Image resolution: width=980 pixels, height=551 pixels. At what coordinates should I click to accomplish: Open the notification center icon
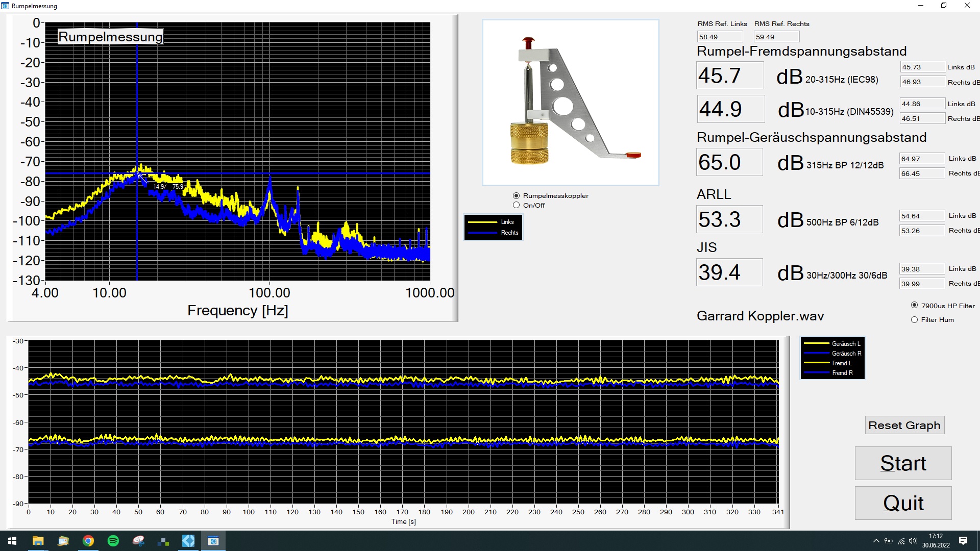click(x=963, y=541)
